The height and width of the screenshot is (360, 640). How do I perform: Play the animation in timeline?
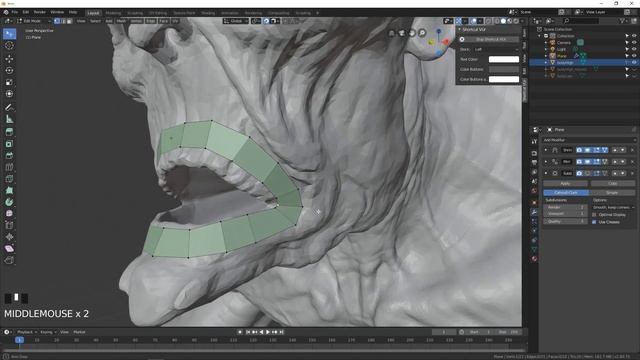click(x=268, y=332)
